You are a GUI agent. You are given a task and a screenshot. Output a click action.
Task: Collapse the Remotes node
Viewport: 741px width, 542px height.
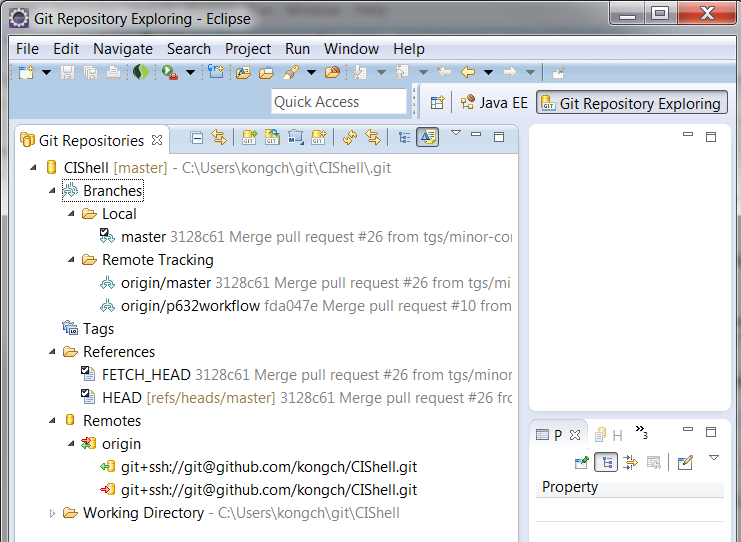click(x=52, y=421)
